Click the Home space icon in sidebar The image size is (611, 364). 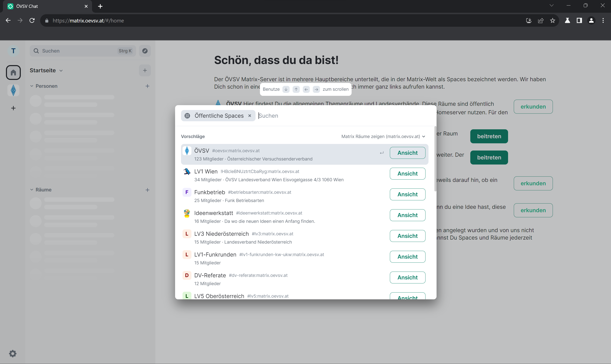[x=13, y=72]
